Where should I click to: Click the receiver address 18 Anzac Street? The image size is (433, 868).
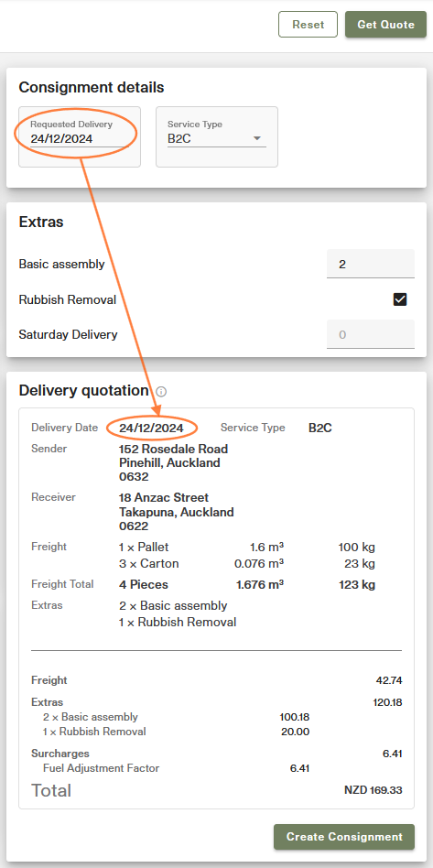coord(164,498)
